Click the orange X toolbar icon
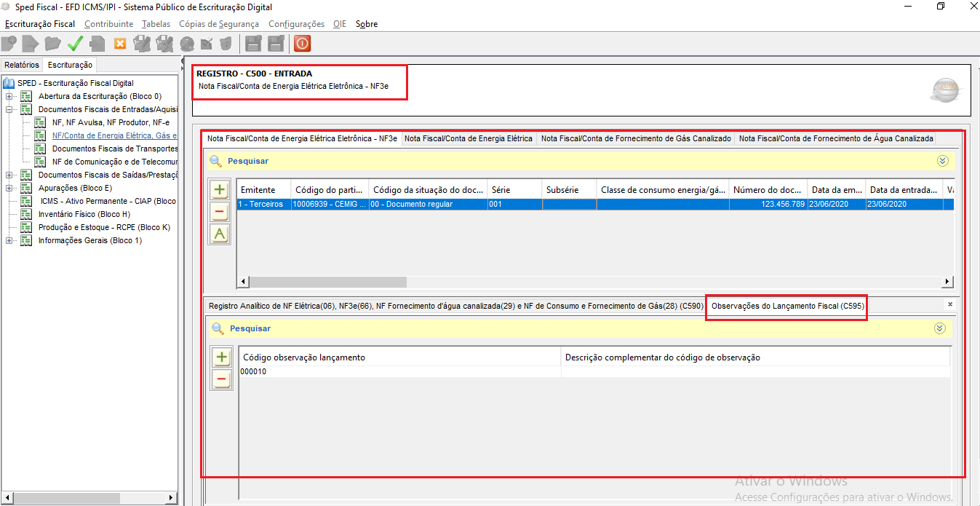This screenshot has width=980, height=506. 120,44
